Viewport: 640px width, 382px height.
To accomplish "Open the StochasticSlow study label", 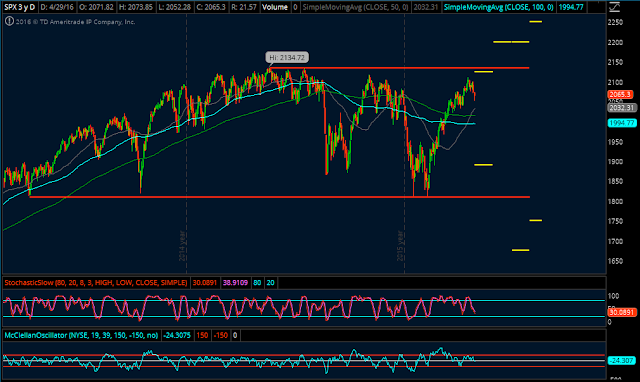I will 96,282.
